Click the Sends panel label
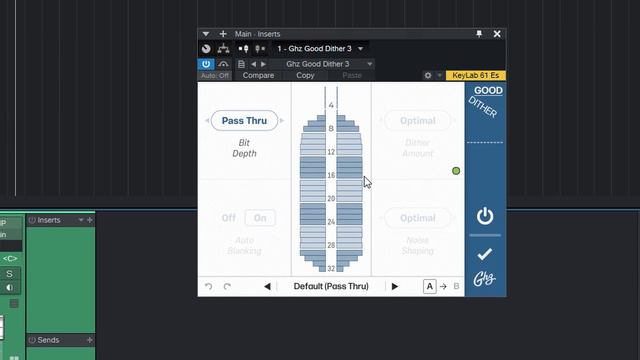The width and height of the screenshot is (640, 360). 48,340
